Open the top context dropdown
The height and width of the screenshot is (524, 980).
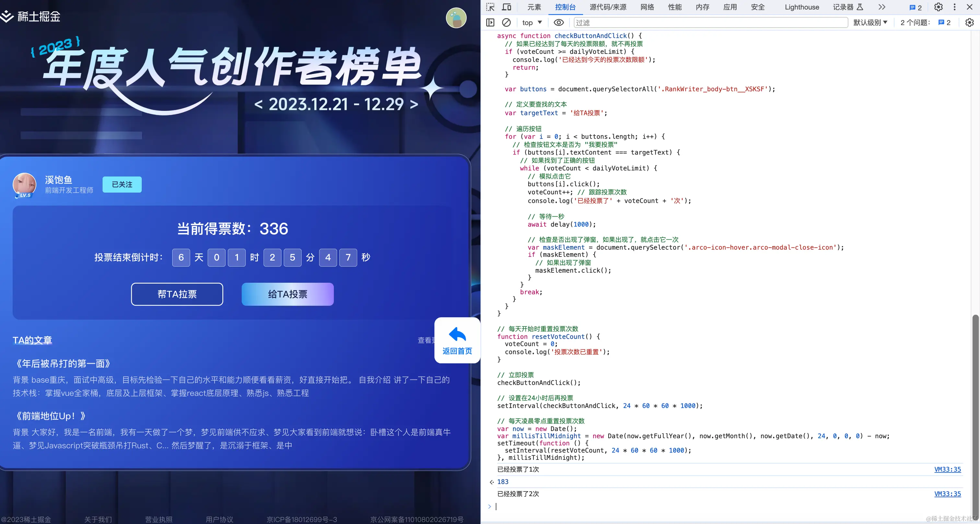click(532, 22)
